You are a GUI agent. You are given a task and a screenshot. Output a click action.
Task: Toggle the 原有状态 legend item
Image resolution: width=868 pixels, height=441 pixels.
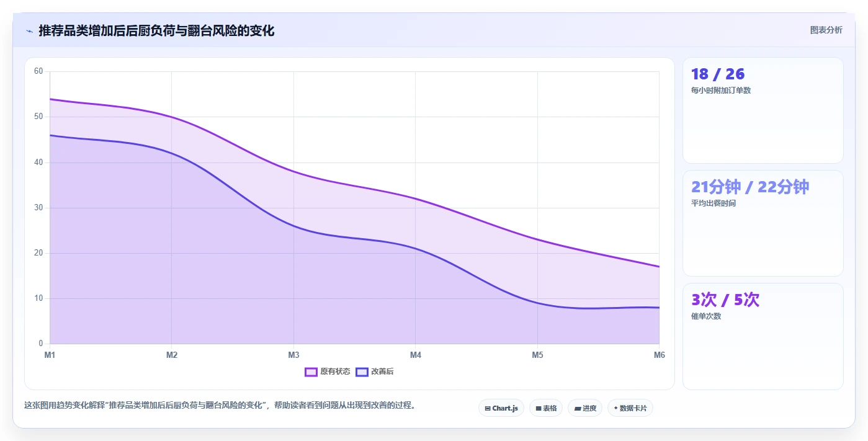click(328, 372)
